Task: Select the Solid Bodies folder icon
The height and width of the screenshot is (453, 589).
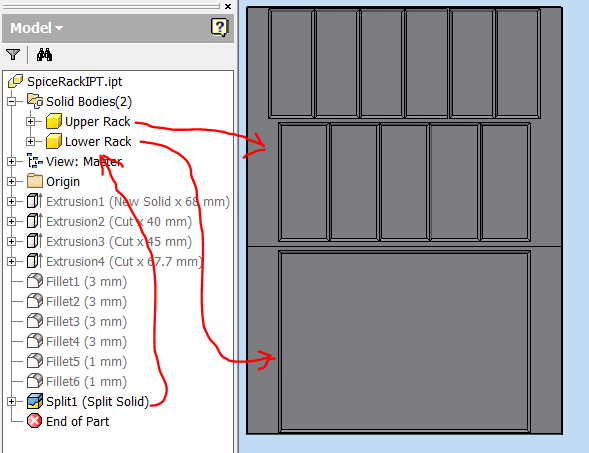Action: click(35, 101)
